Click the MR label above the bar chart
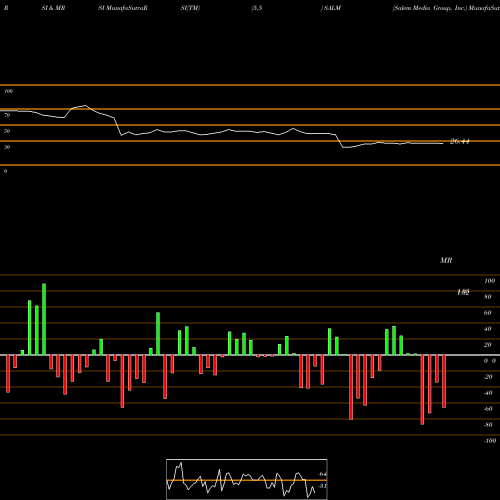 446,260
